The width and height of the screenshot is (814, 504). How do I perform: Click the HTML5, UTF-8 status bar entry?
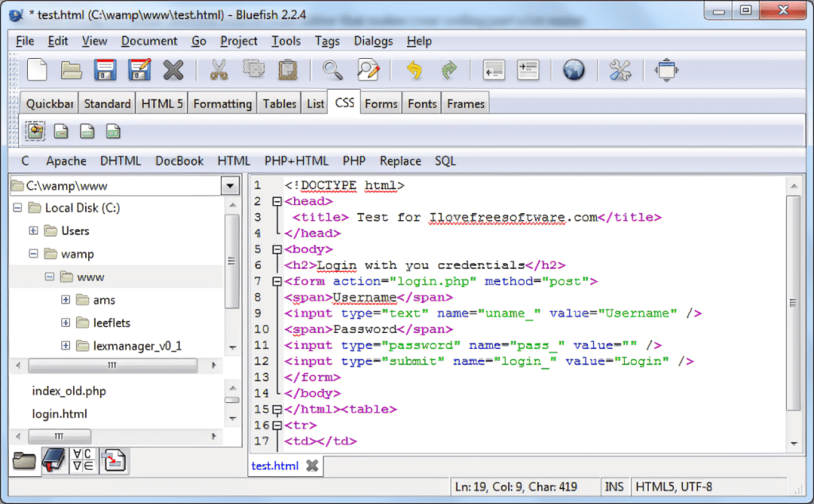[x=674, y=487]
